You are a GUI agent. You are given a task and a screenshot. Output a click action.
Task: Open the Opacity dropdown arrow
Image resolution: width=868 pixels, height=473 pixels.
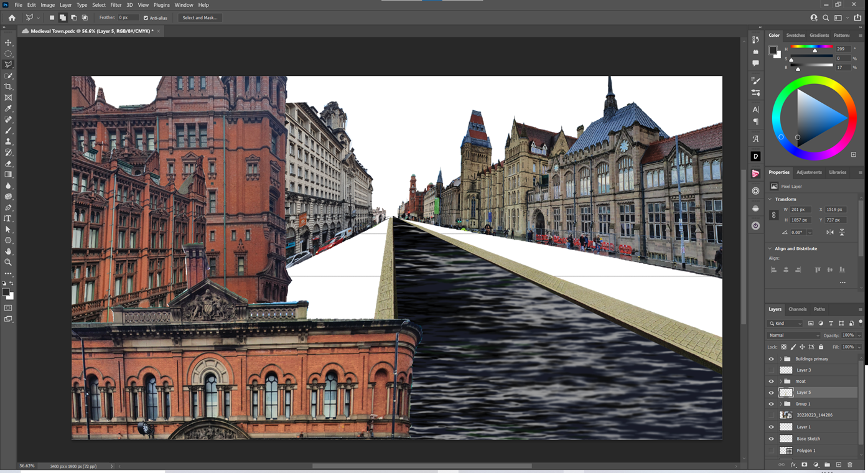[x=859, y=335]
